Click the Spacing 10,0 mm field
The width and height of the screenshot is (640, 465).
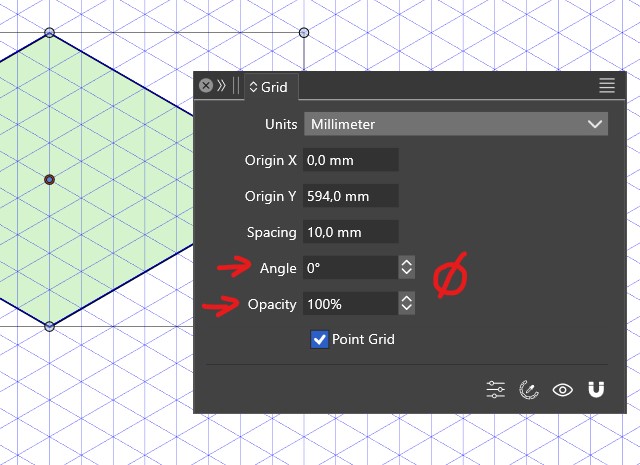351,232
